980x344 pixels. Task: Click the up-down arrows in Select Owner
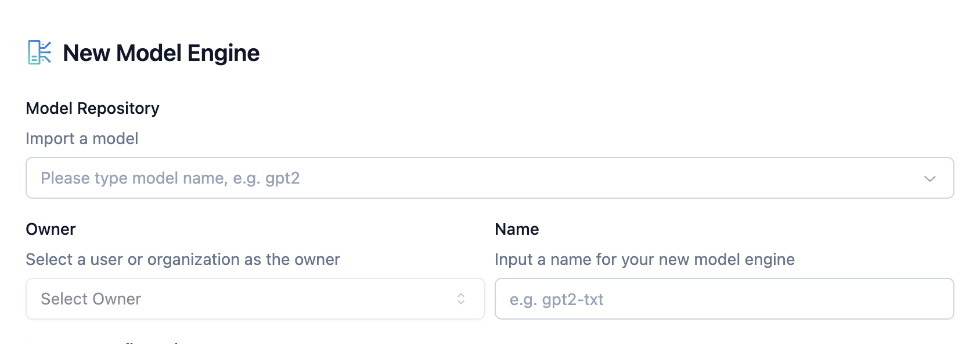[x=461, y=299]
